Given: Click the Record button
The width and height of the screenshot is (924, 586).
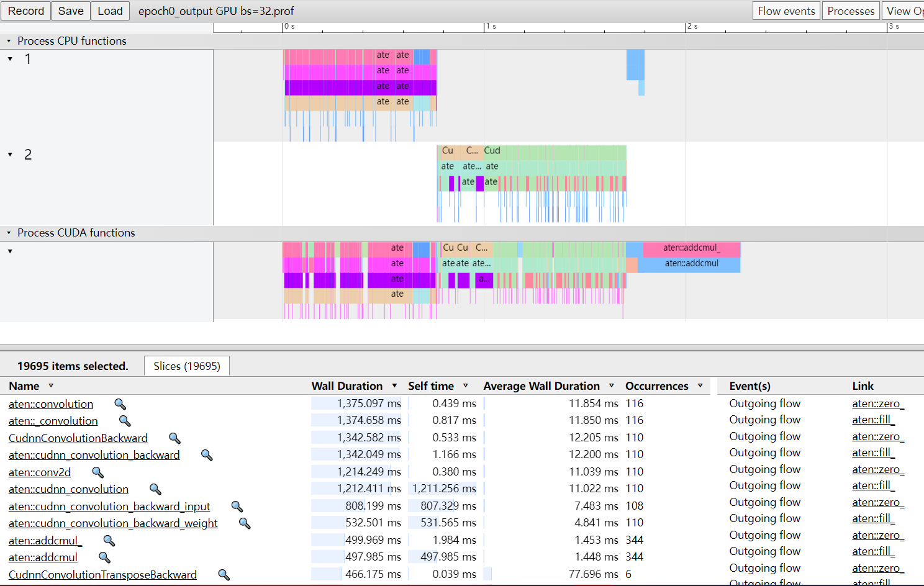Looking at the screenshot, I should click(25, 11).
